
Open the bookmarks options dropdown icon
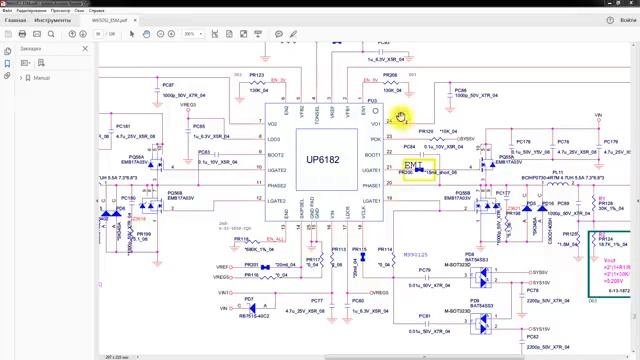click(26, 63)
